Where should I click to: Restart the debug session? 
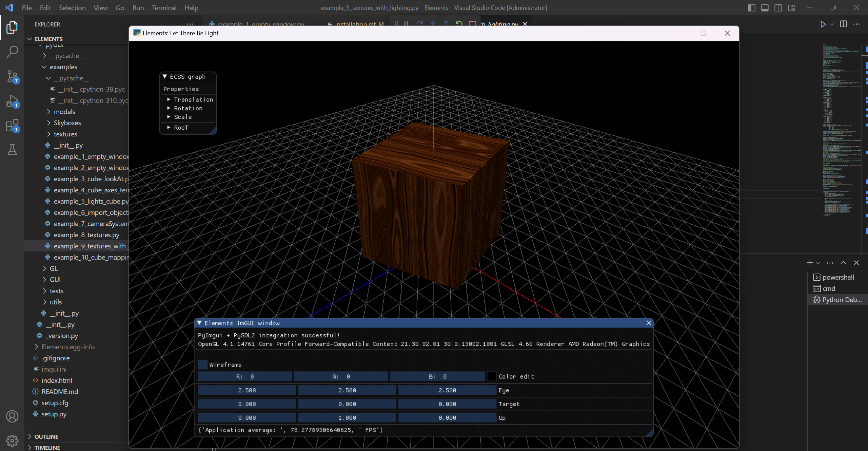(459, 24)
